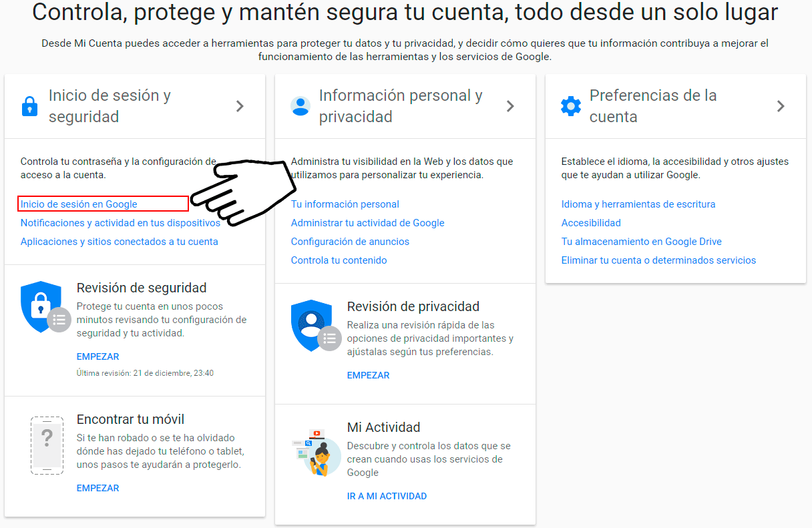Click the Mi Actividad title

point(384,427)
